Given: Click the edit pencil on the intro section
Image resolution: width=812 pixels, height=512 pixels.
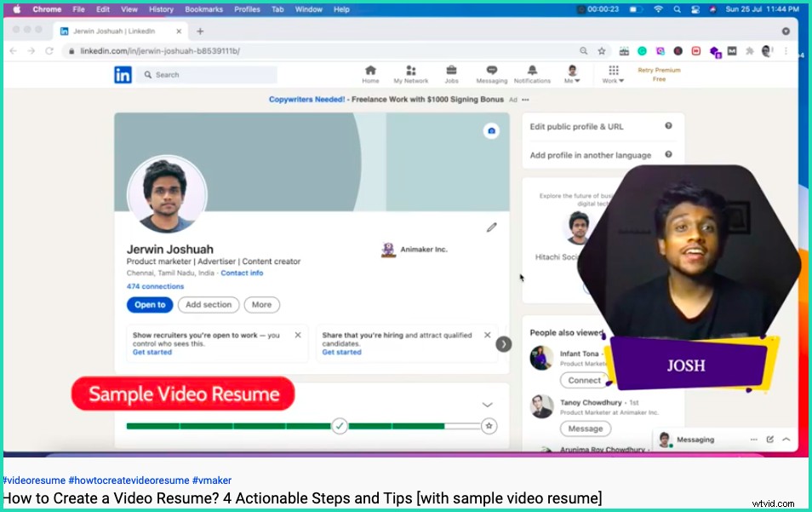Looking at the screenshot, I should (x=491, y=227).
